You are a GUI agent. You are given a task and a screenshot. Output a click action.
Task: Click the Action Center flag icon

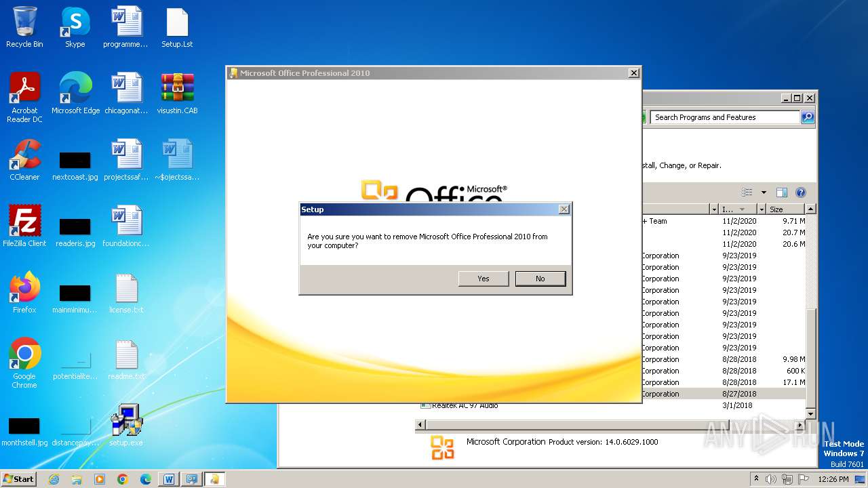tap(804, 479)
